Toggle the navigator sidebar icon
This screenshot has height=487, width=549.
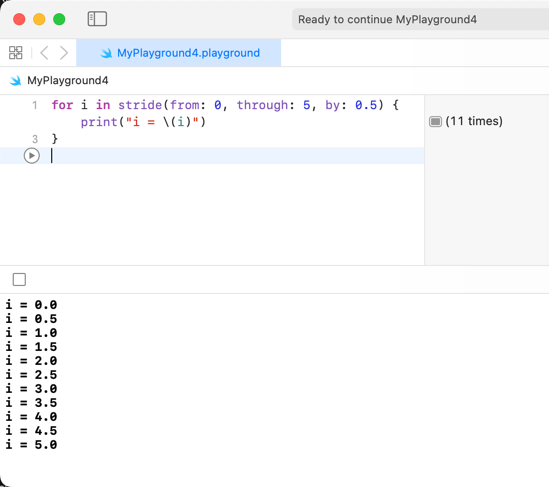[97, 19]
